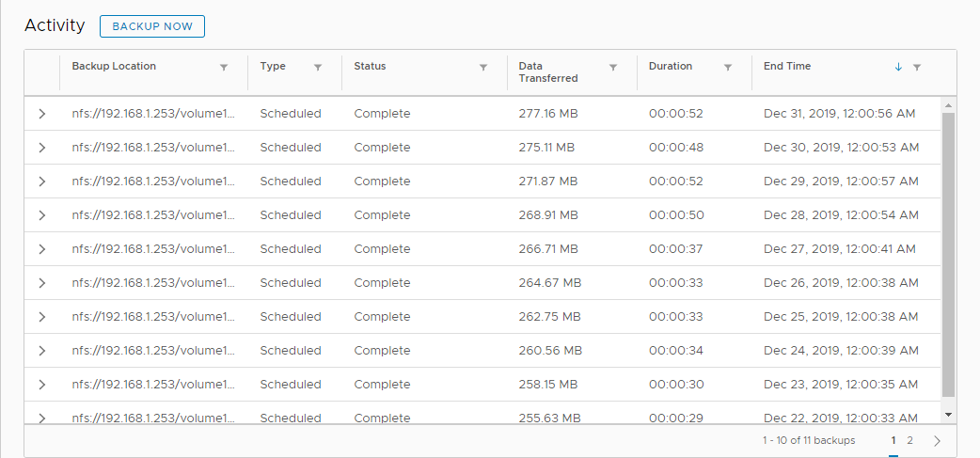Click the scrollbar up arrow

948,105
